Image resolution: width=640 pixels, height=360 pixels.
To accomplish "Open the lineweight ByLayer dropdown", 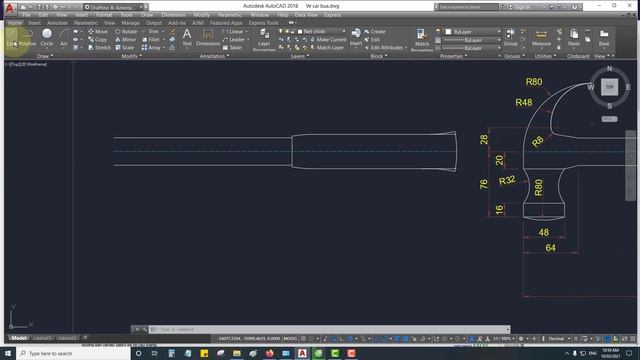I will click(x=473, y=40).
